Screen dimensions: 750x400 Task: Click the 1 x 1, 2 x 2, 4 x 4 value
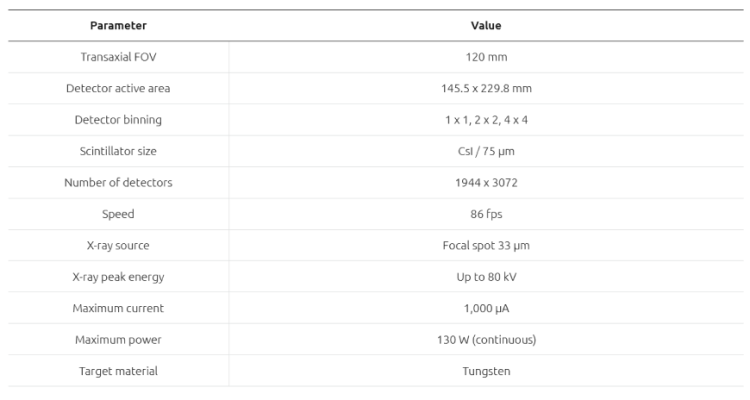pos(486,119)
